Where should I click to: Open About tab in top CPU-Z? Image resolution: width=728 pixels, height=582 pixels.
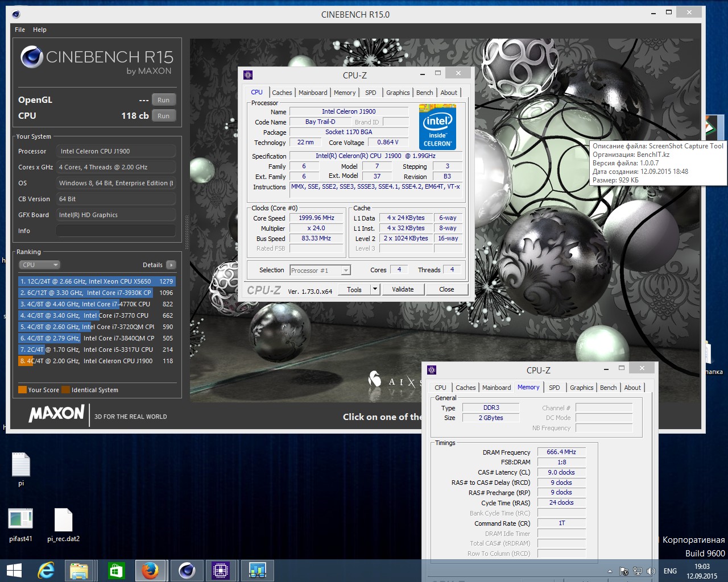click(x=449, y=93)
